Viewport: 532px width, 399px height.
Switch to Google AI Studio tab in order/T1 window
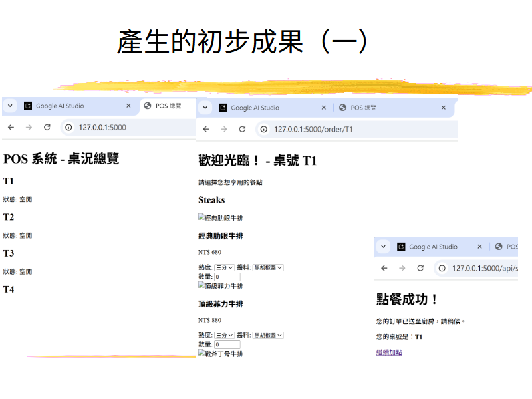255,108
